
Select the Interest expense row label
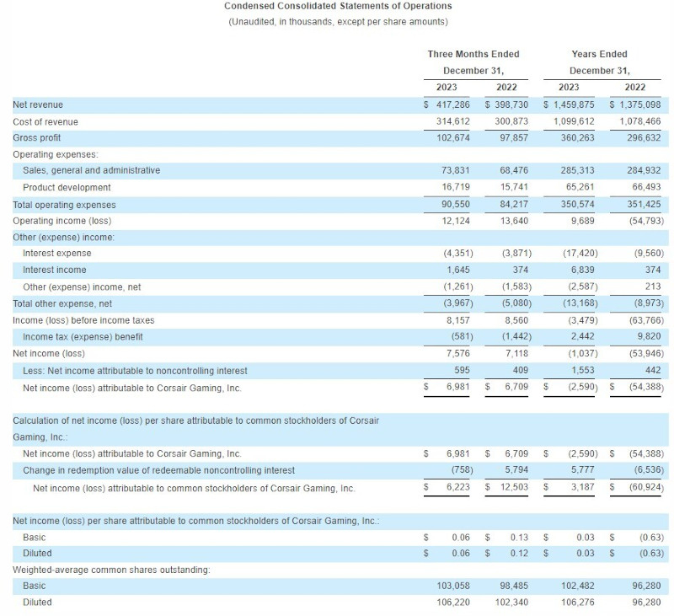(x=57, y=253)
